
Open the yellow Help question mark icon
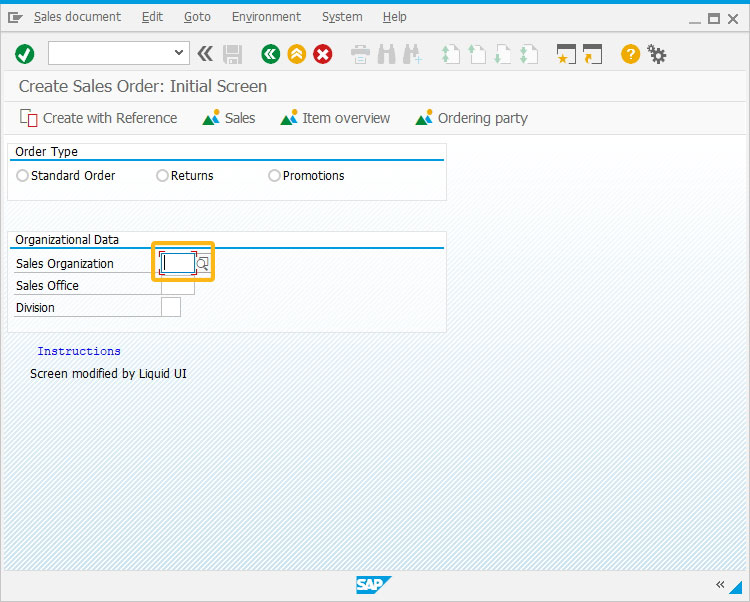[x=630, y=54]
